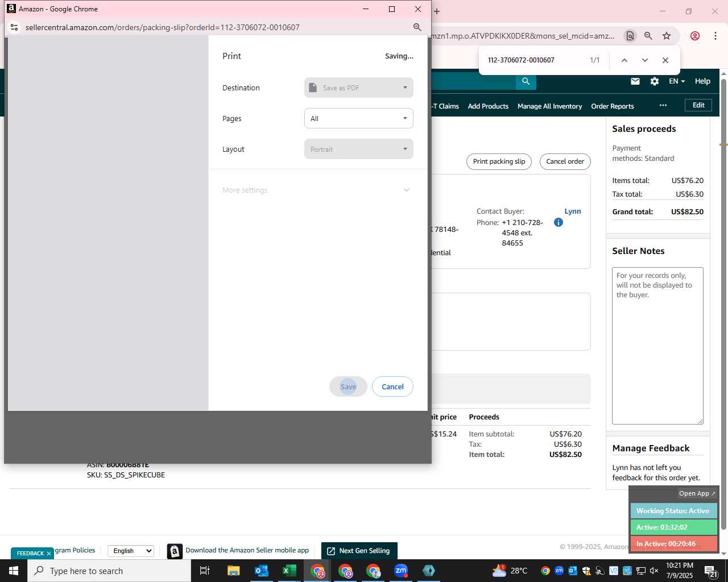Open Excel from the taskbar
This screenshot has width=728, height=582.
pyautogui.click(x=289, y=571)
